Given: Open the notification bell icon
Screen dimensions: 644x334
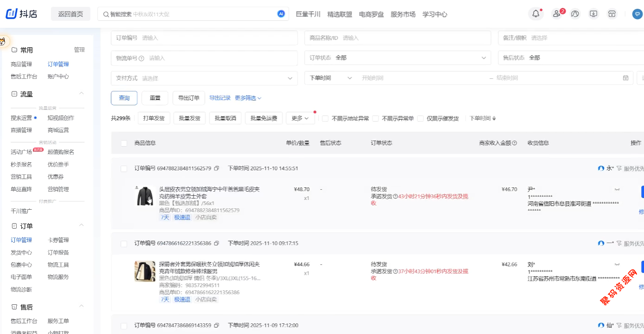Looking at the screenshot, I should [536, 14].
